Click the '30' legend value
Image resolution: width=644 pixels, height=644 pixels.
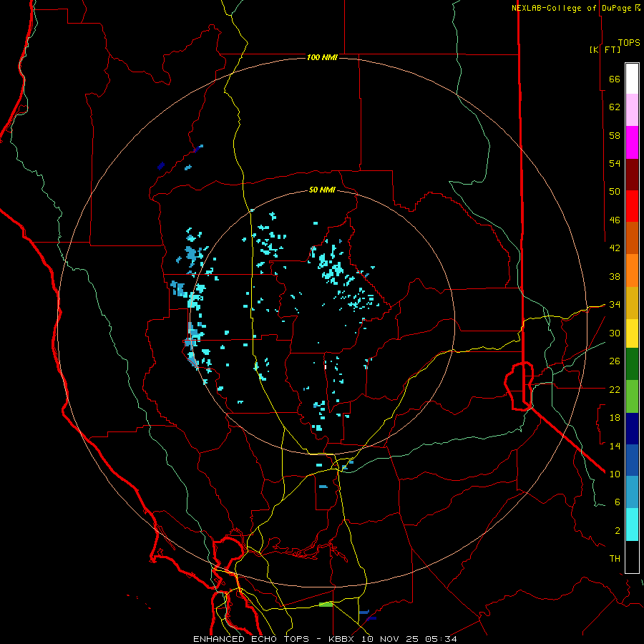(x=615, y=333)
